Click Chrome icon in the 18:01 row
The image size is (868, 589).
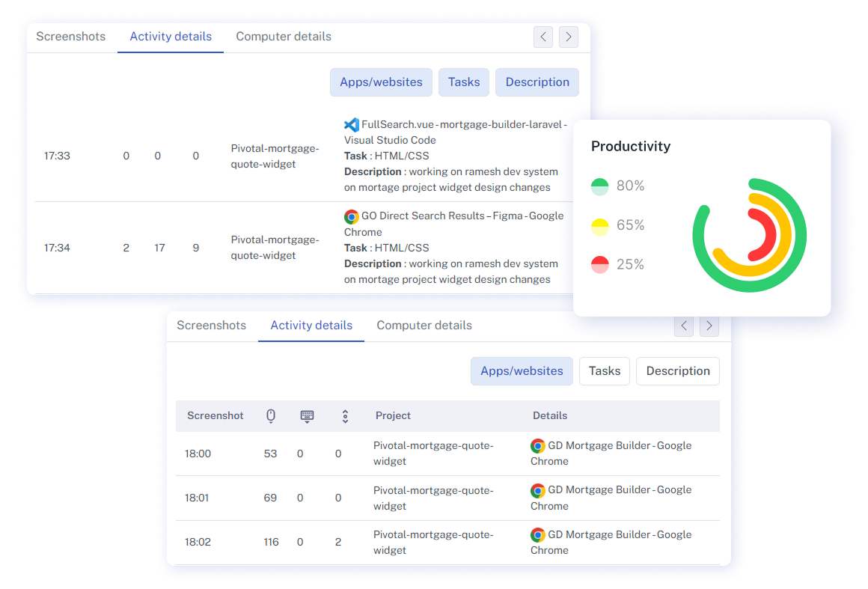point(537,490)
